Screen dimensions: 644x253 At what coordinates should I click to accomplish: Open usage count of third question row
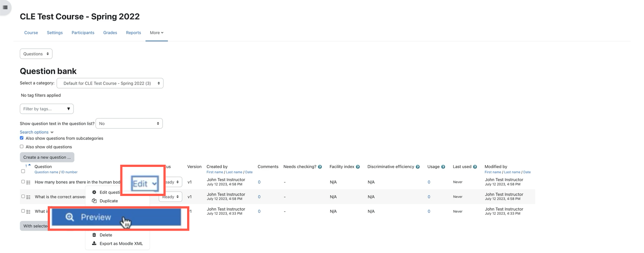[429, 211]
